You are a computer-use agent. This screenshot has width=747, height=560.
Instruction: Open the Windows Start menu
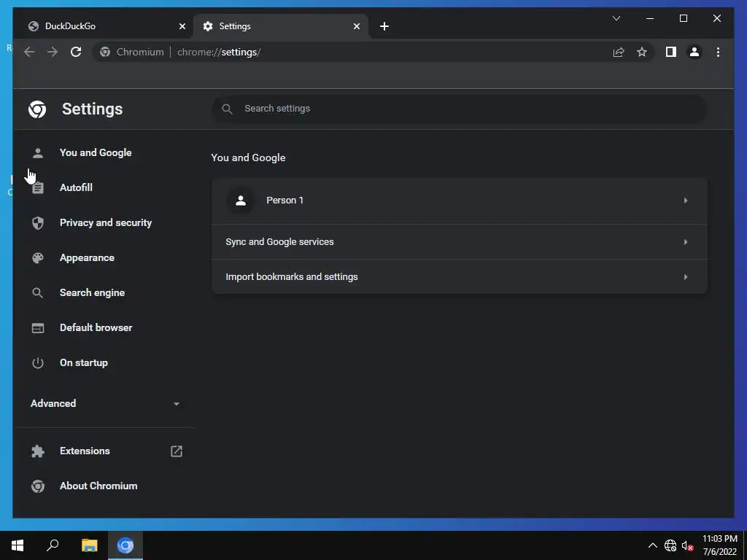coord(18,545)
